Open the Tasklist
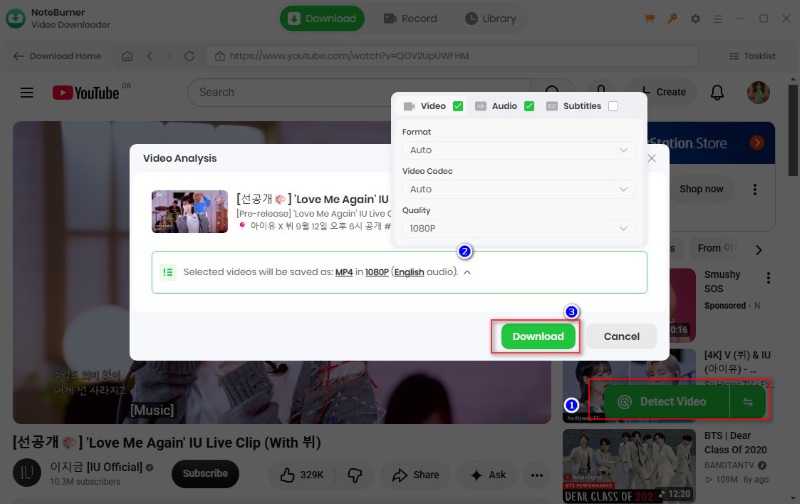Image resolution: width=800 pixels, height=504 pixels. tap(753, 56)
